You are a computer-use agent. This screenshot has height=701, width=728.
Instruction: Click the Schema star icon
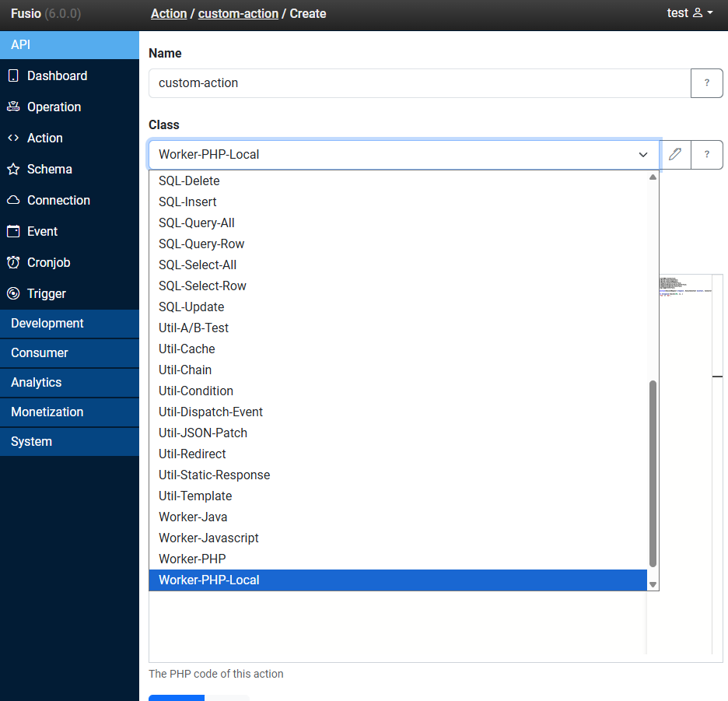[13, 169]
